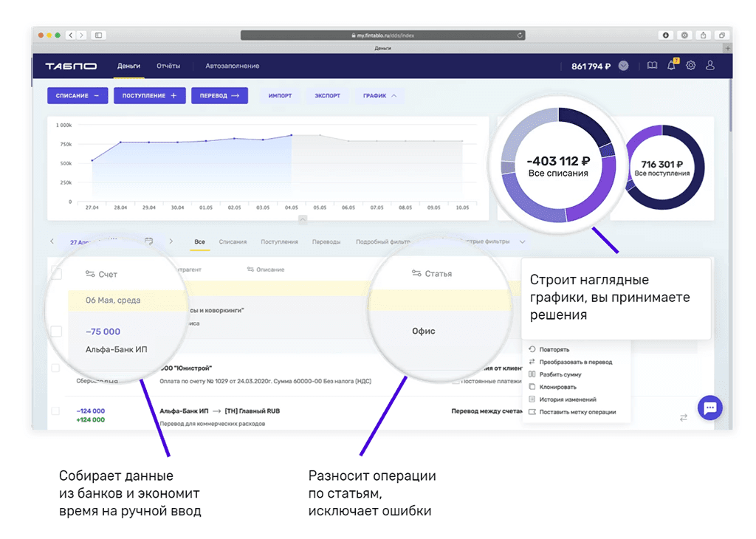Viewport: 756px width, 539px height.
Task: Open the chat support bubble
Action: pyautogui.click(x=709, y=408)
